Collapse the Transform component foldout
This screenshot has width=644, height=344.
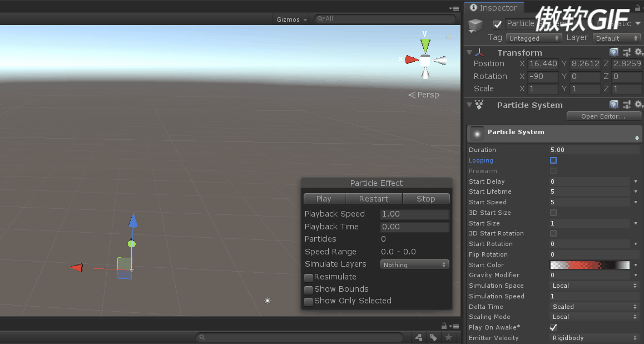[469, 53]
